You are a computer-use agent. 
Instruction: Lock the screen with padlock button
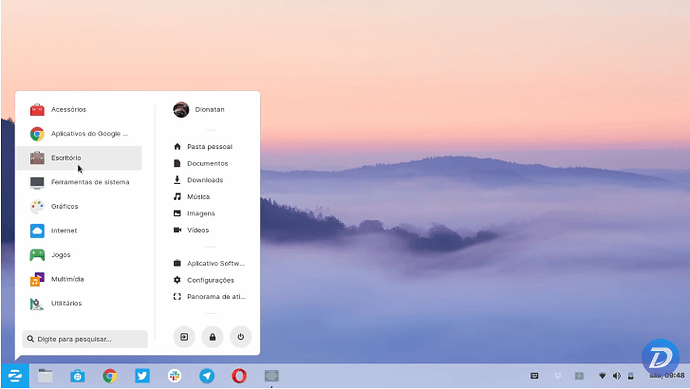pyautogui.click(x=213, y=337)
